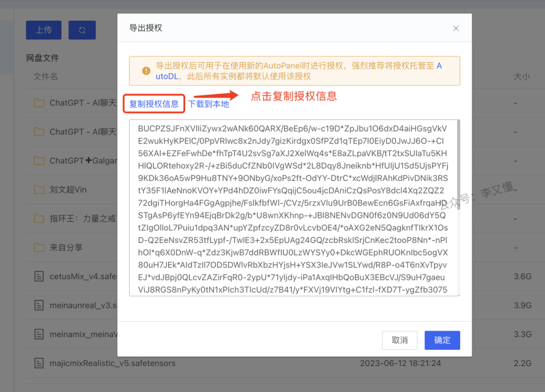Click file icon for majicmixRealistic_v5.safetensors
This screenshot has height=392, width=545.
tap(38, 363)
